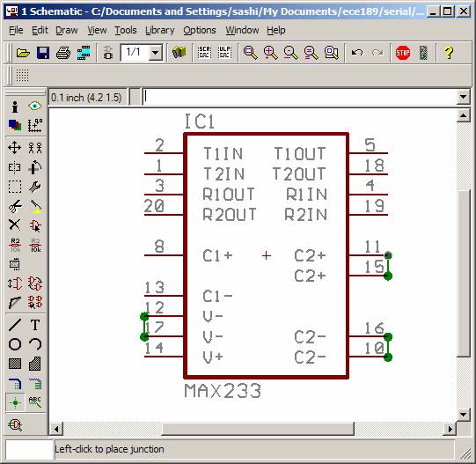Select the Cut scissors tool
The image size is (476, 464).
point(15,206)
